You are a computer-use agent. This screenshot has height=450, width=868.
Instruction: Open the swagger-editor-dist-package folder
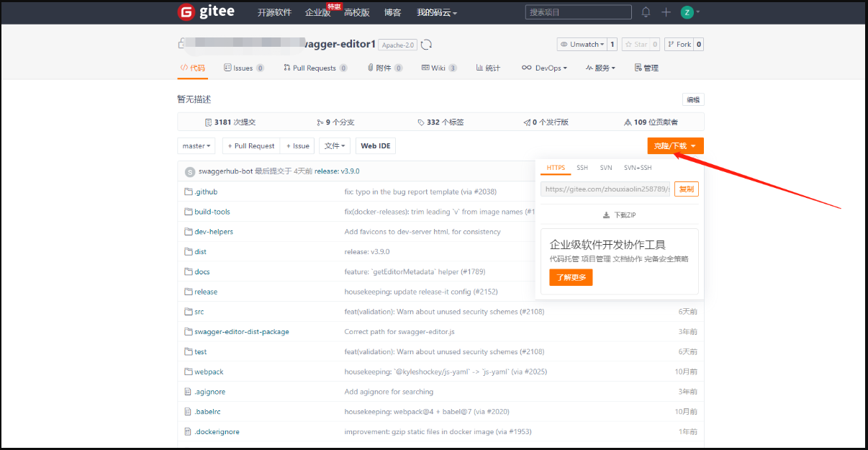tap(242, 332)
